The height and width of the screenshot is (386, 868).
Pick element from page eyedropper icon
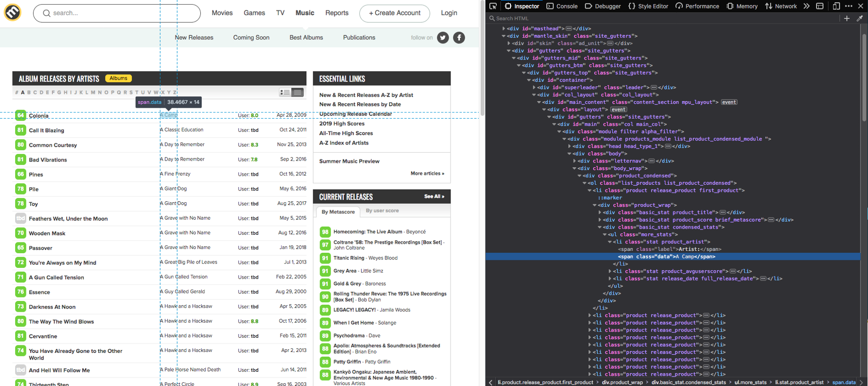(859, 18)
